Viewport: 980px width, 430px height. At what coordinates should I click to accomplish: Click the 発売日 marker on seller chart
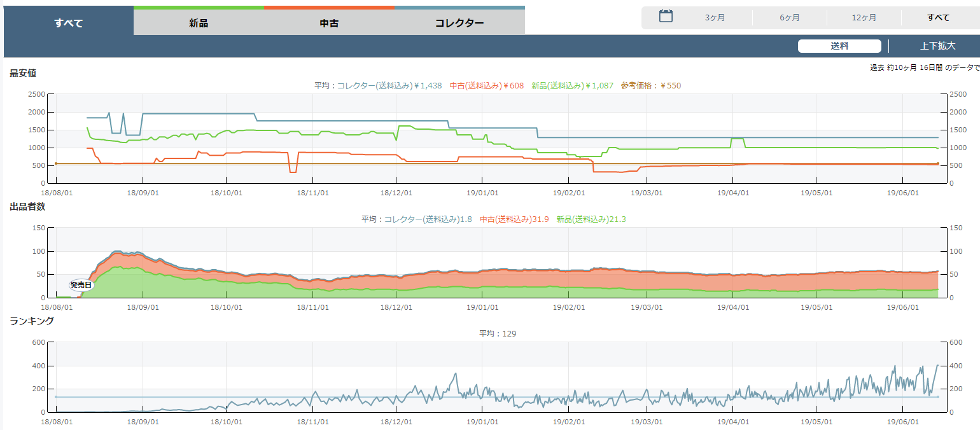coord(81,285)
